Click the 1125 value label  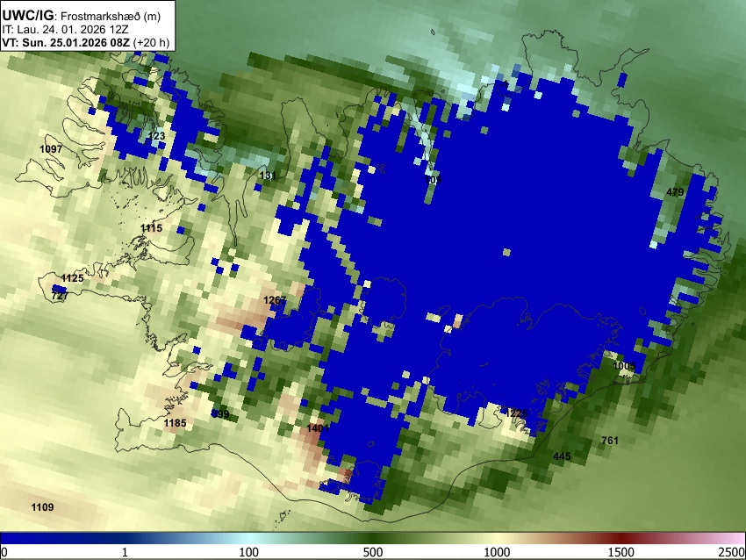[72, 278]
